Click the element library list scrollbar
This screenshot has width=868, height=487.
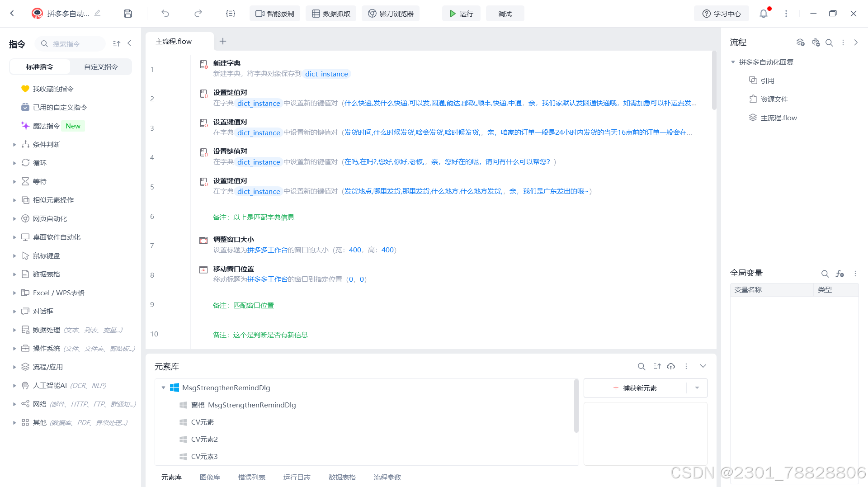coord(576,406)
